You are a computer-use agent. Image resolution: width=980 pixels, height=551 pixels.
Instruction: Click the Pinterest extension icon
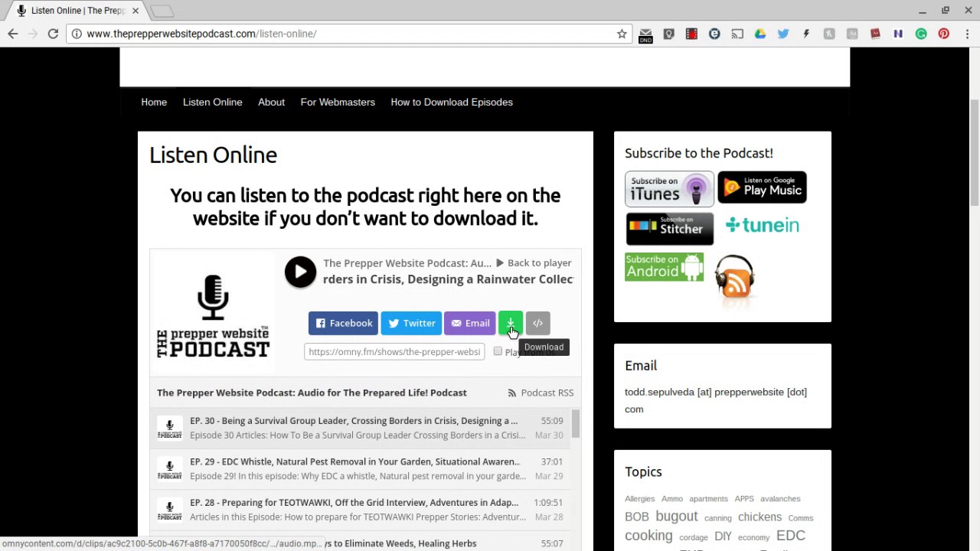pyautogui.click(x=944, y=34)
